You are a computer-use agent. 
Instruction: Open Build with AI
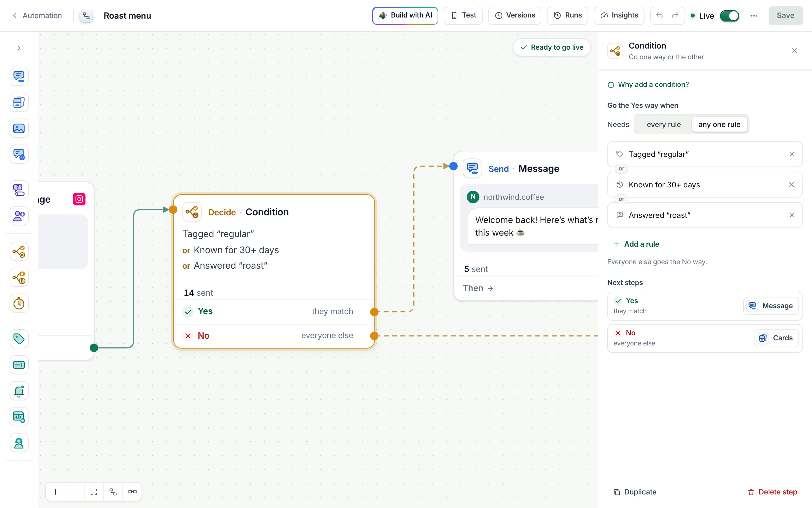(405, 16)
